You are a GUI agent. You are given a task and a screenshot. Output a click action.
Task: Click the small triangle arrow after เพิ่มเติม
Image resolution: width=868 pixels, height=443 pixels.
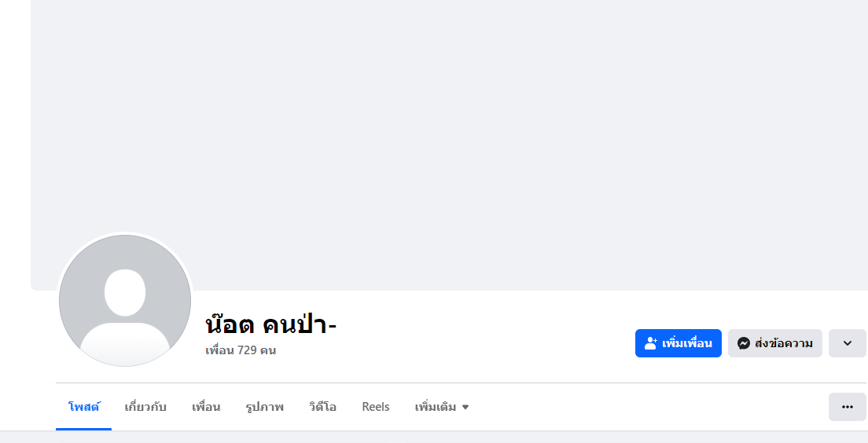(465, 407)
